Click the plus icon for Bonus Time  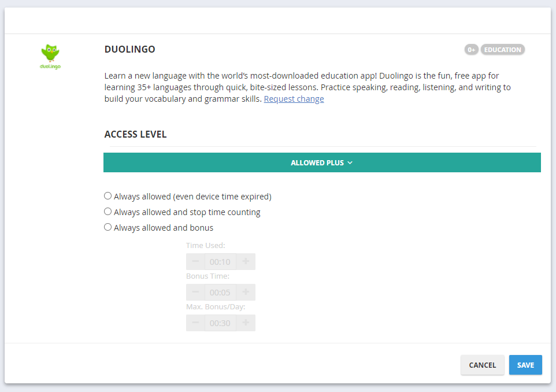(x=245, y=292)
